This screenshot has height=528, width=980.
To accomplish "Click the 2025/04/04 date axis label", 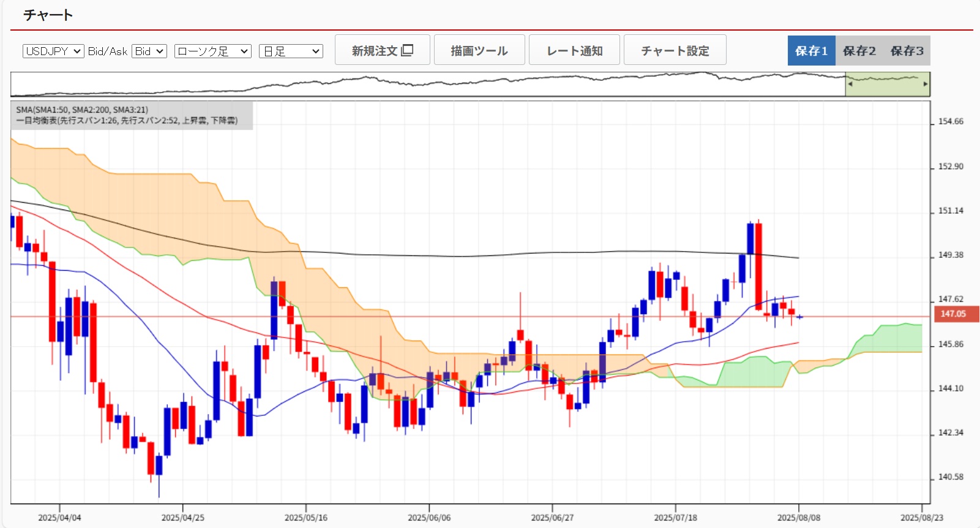I will pyautogui.click(x=59, y=518).
